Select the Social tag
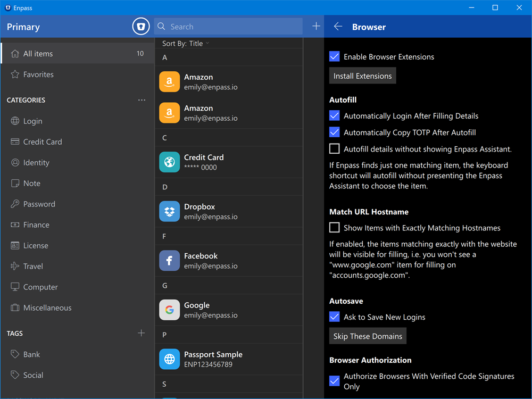The height and width of the screenshot is (399, 532). pyautogui.click(x=77, y=375)
